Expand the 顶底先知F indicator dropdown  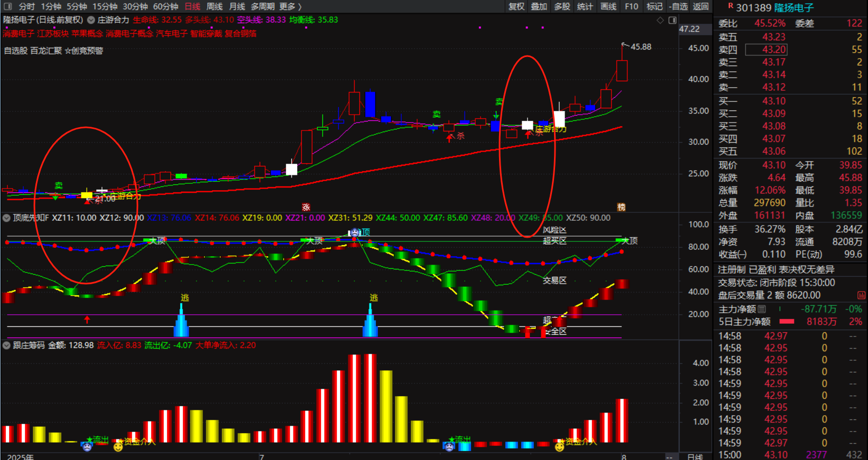click(x=6, y=218)
